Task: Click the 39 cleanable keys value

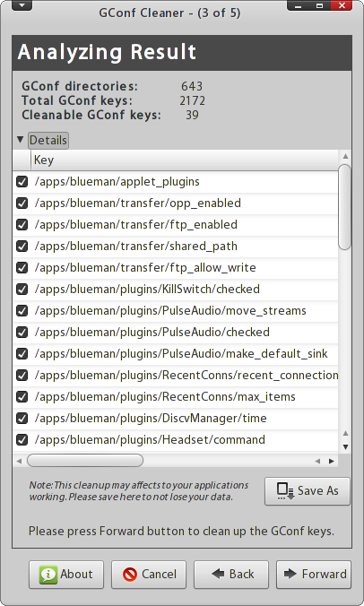Action: pos(192,115)
